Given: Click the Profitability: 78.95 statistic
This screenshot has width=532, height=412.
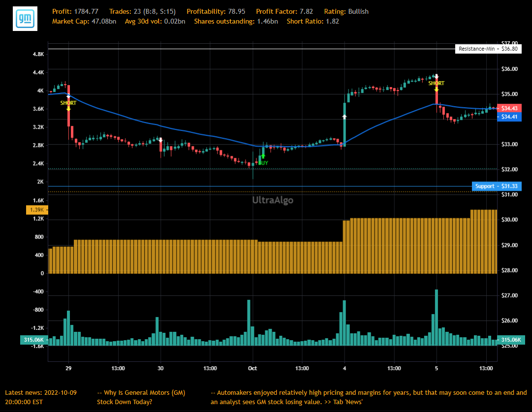Looking at the screenshot, I should click(x=216, y=11).
